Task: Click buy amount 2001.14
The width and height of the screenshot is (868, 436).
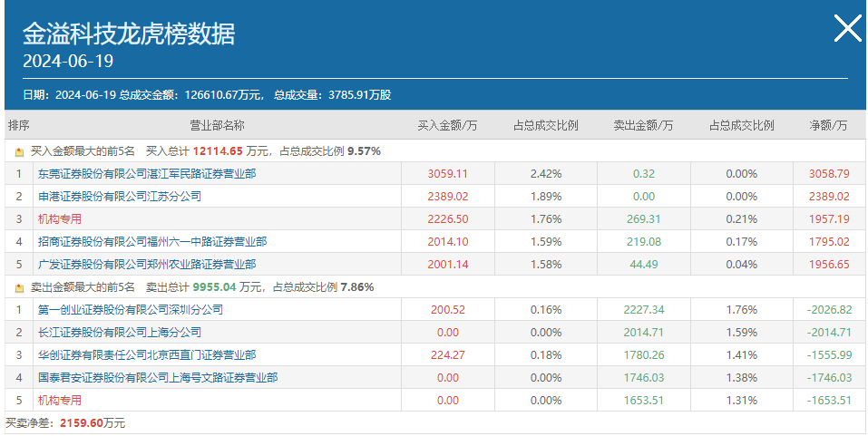Action: 448,265
